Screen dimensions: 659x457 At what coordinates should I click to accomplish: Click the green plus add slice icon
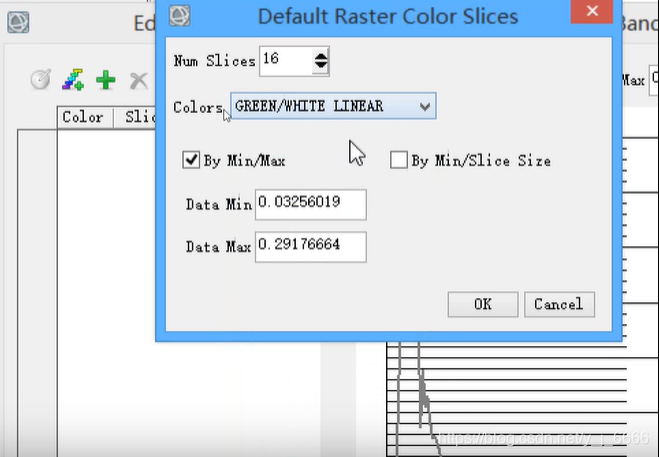105,80
